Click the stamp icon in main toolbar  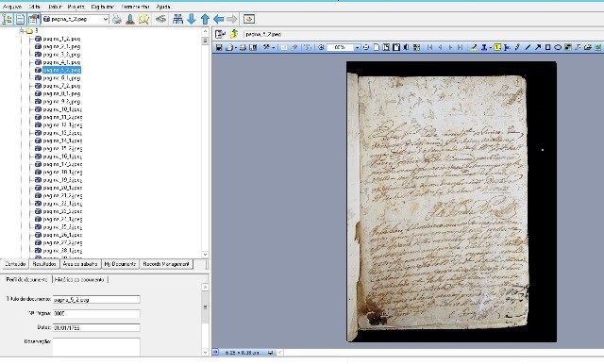[130, 19]
